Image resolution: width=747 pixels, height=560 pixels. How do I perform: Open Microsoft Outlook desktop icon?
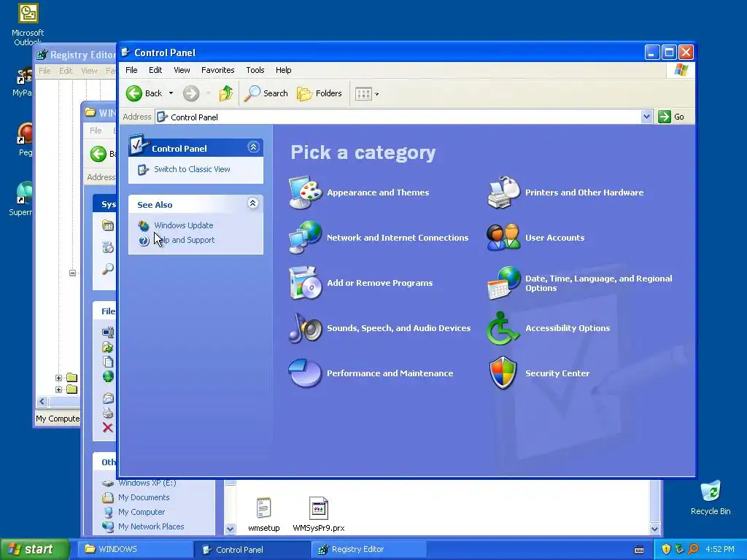click(x=28, y=24)
